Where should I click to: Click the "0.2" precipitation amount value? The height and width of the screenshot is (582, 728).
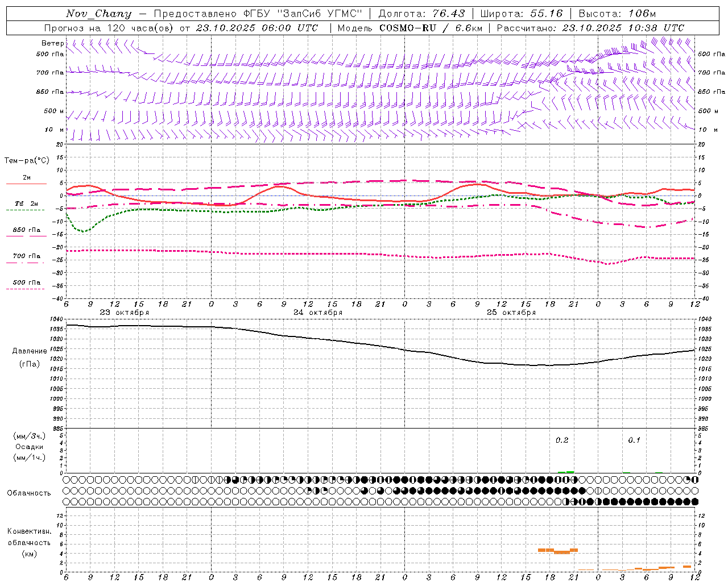(562, 440)
